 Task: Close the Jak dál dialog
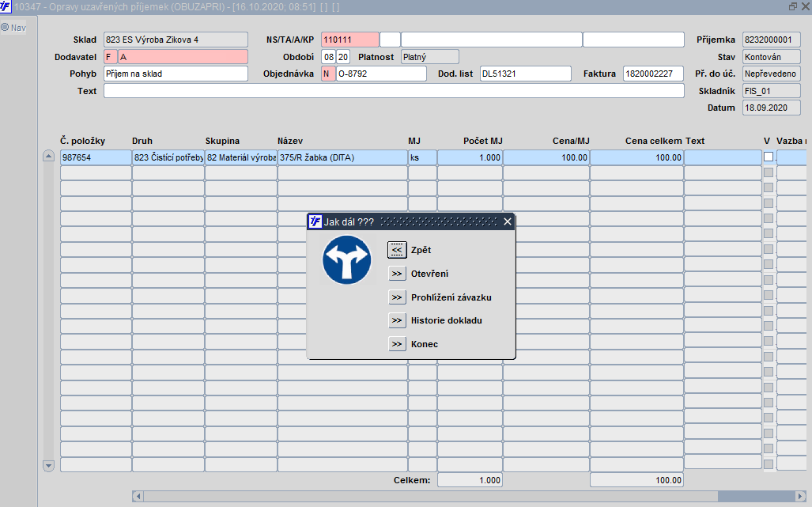click(508, 221)
